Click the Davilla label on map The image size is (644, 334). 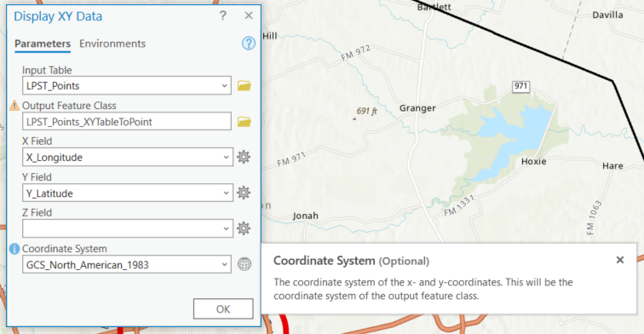pyautogui.click(x=607, y=14)
